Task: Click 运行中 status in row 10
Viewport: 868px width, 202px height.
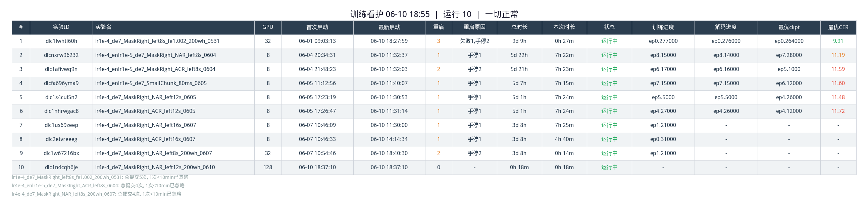Action: click(x=609, y=167)
